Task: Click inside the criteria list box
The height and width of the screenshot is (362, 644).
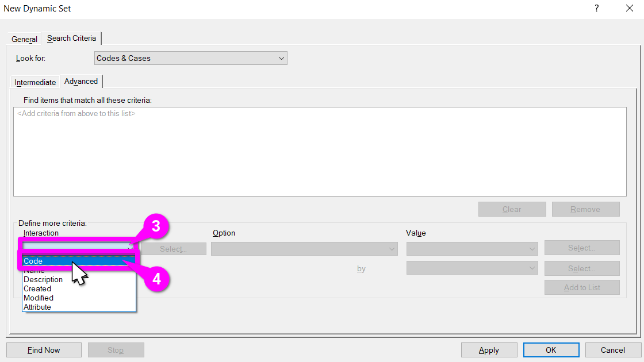Action: click(320, 152)
